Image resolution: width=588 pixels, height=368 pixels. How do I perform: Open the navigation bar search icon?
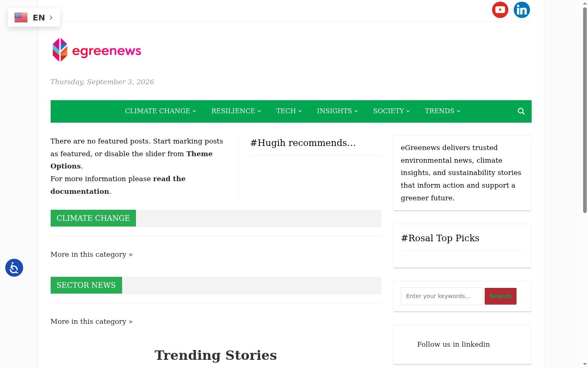tap(521, 111)
